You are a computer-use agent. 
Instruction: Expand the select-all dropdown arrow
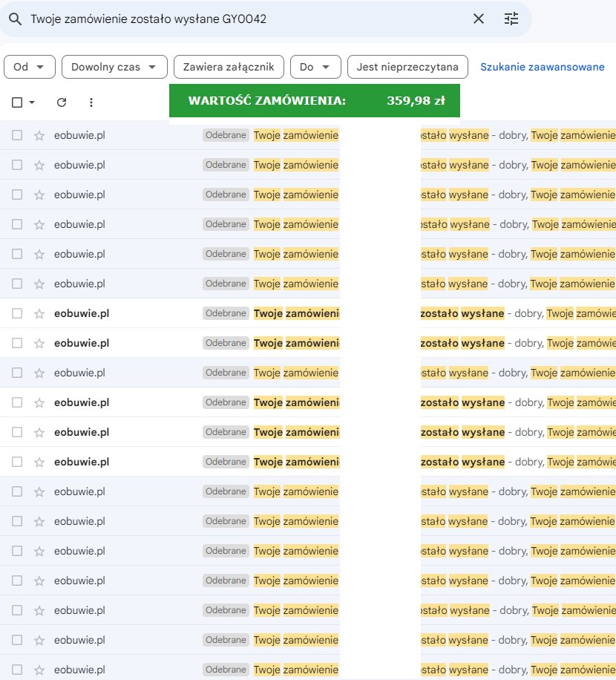[x=32, y=102]
